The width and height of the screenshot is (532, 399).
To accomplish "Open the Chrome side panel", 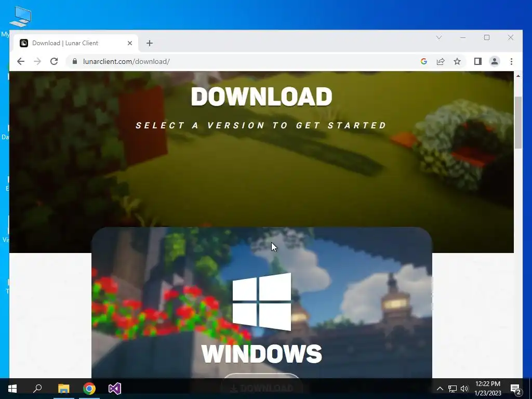I will tap(478, 61).
